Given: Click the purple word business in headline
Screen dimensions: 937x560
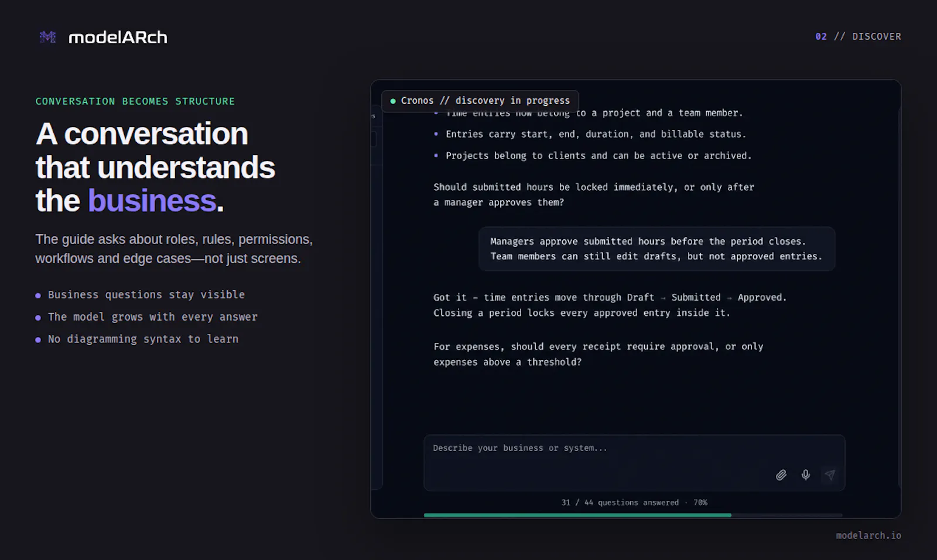Looking at the screenshot, I should click(x=152, y=201).
